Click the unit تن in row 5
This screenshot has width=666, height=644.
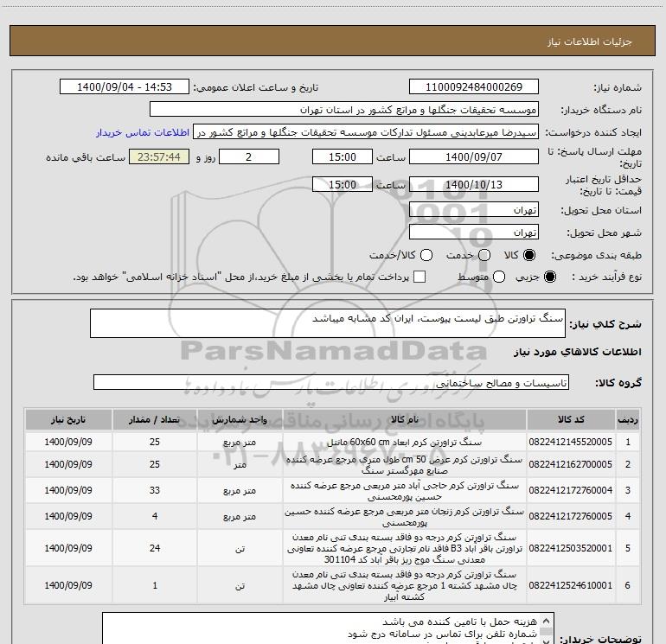(240, 549)
